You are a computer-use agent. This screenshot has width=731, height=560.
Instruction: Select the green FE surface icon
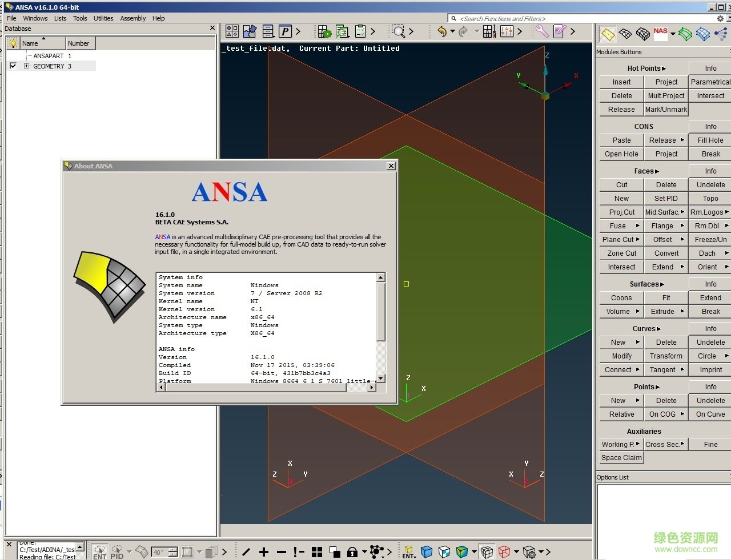coord(684,34)
